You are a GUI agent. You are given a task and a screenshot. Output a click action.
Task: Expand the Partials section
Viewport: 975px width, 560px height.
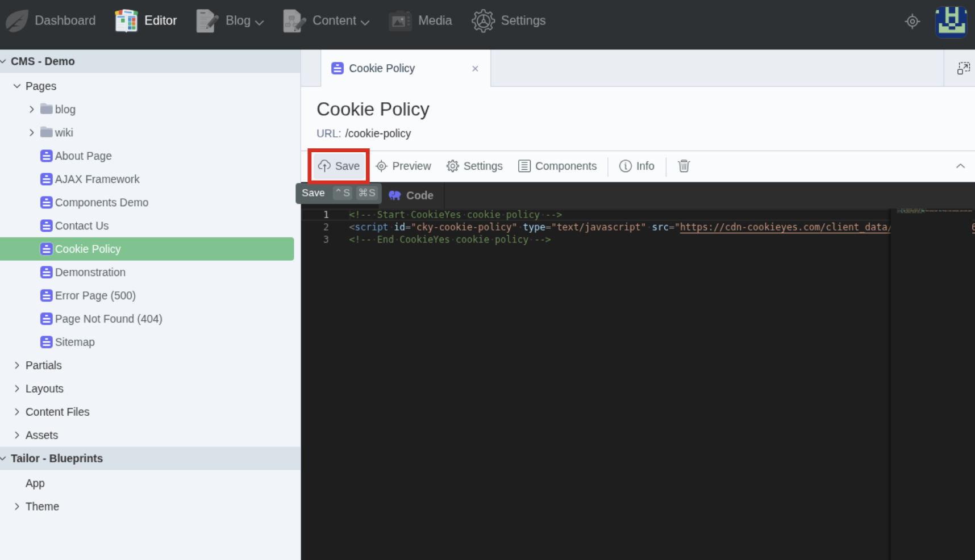(17, 365)
